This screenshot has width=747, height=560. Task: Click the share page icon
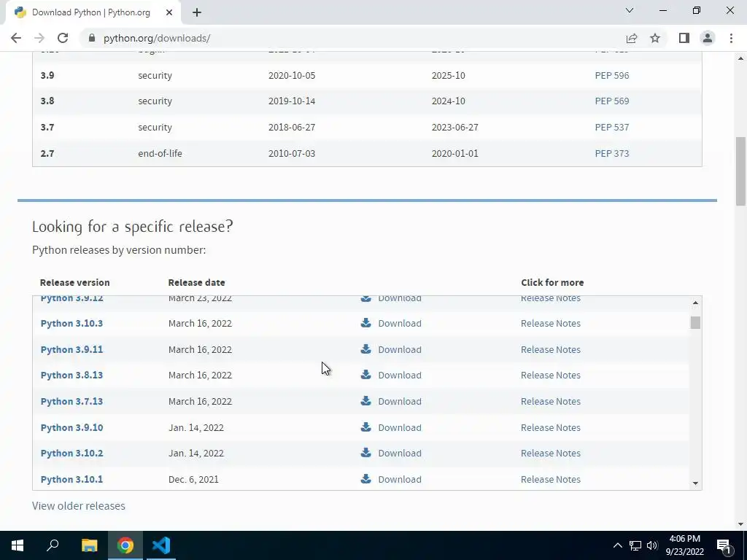[632, 38]
